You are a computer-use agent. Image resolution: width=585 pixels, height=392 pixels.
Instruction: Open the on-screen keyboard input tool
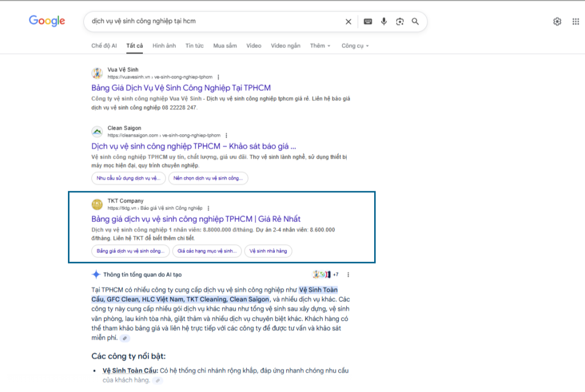click(x=368, y=22)
